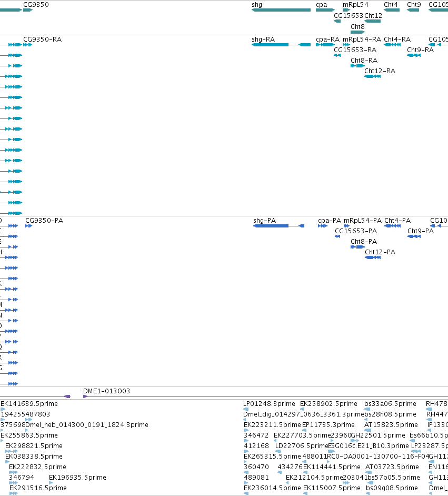
Task: Click the Cht12-RA transcript glyph
Action: [372, 76]
